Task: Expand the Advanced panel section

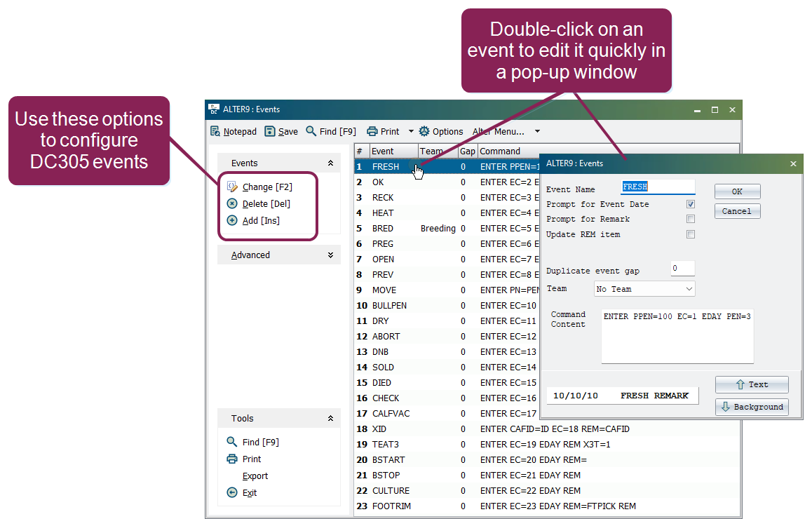Action: (x=330, y=255)
